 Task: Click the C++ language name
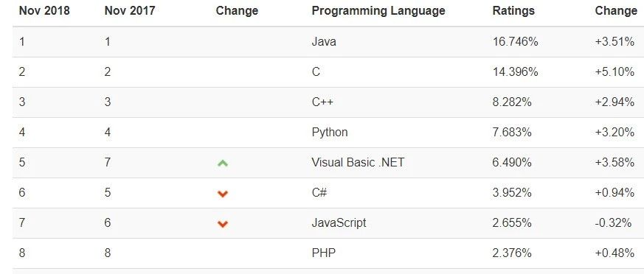(322, 102)
